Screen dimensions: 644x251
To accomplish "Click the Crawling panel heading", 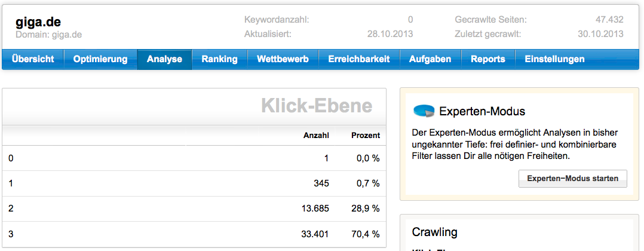I will [x=435, y=232].
